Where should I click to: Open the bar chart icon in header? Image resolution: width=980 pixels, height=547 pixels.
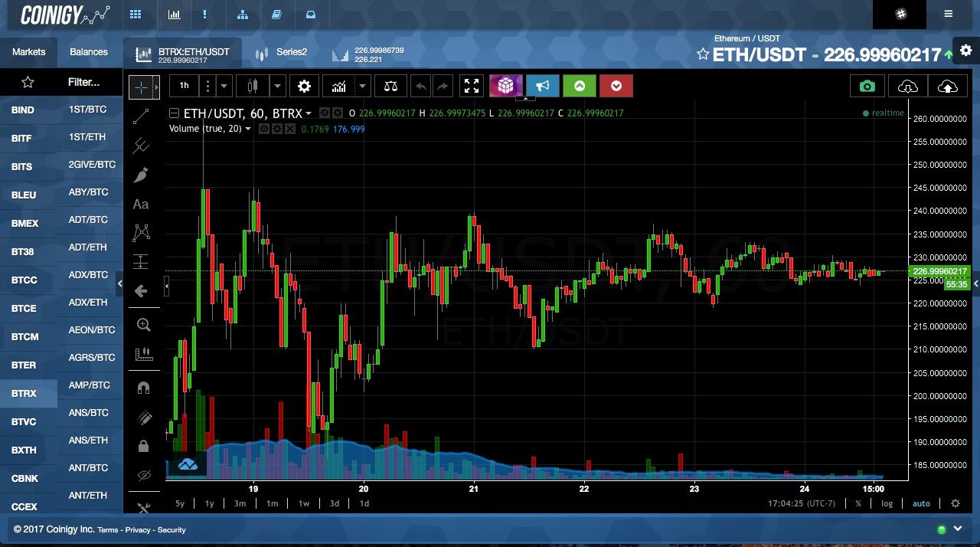[175, 14]
